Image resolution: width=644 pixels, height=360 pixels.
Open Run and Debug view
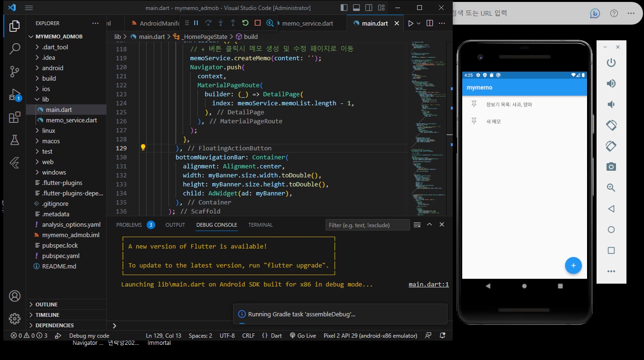pos(15,94)
